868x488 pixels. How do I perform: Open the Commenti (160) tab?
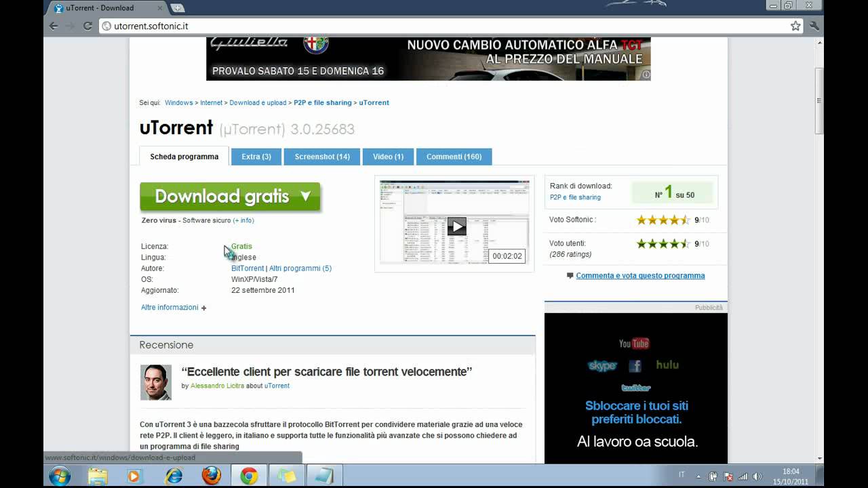[454, 157]
